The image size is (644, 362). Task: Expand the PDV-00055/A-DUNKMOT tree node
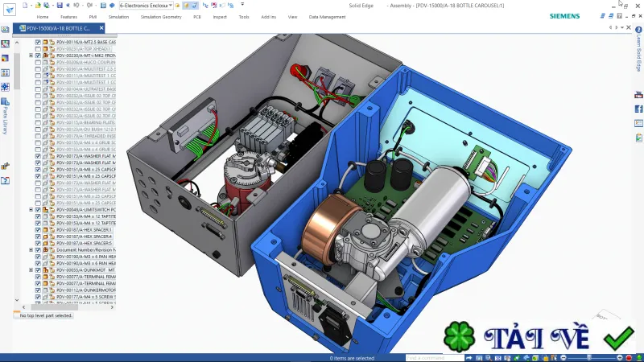[x=31, y=270]
